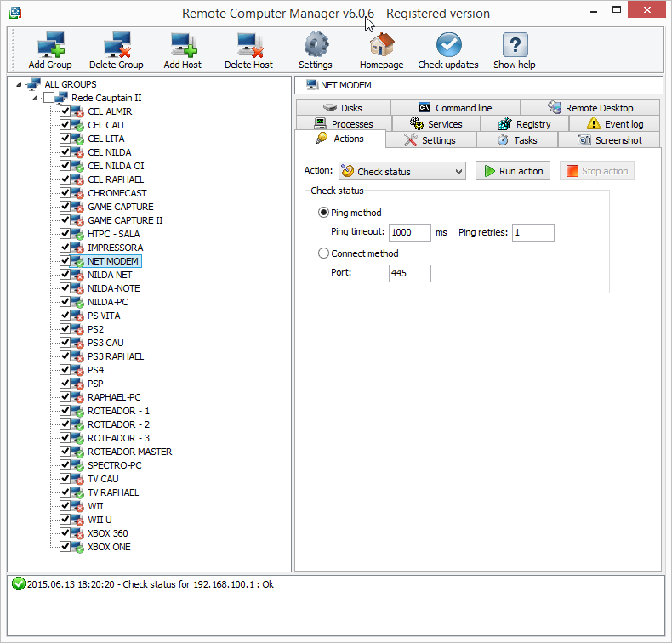Click the Ping timeout input field
The height and width of the screenshot is (643, 672).
pos(410,232)
